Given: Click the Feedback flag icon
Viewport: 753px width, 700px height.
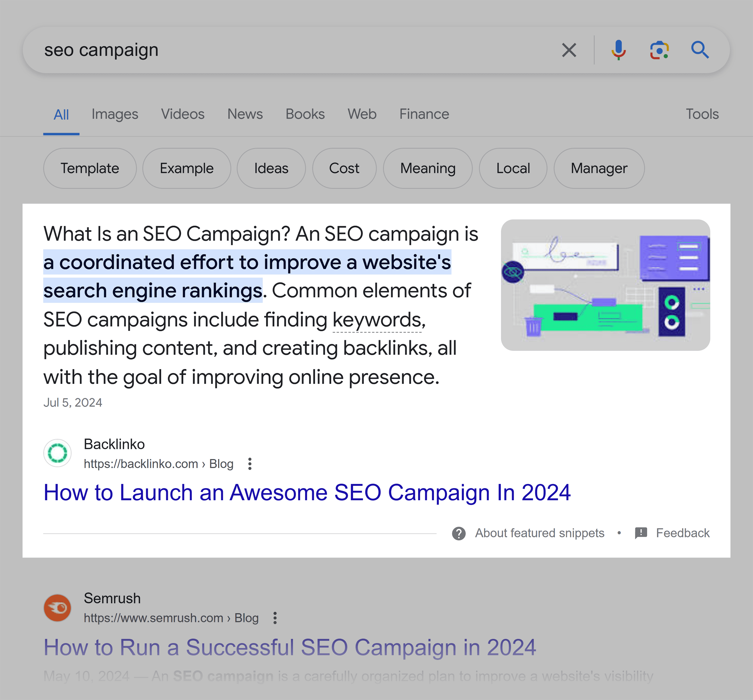Looking at the screenshot, I should (641, 533).
